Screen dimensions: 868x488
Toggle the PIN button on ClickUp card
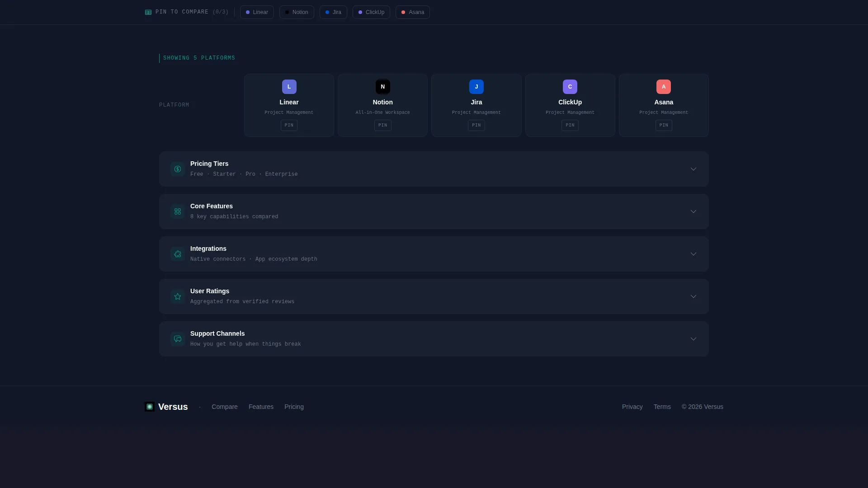(570, 125)
